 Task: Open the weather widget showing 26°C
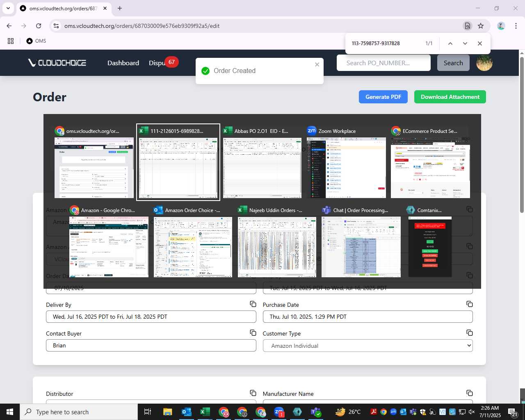coord(348,412)
